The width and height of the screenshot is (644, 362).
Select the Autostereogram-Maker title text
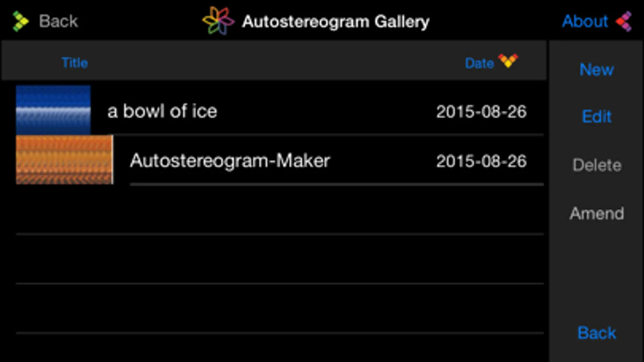[230, 160]
